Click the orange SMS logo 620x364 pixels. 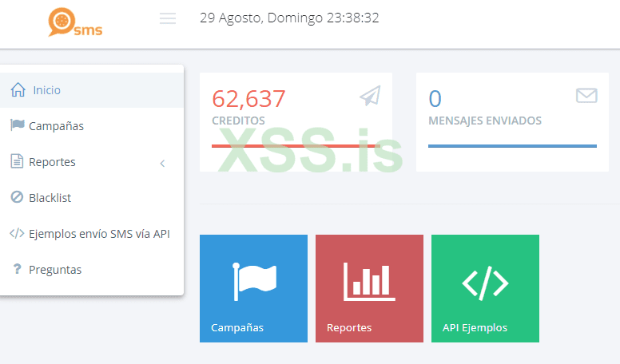click(x=75, y=22)
